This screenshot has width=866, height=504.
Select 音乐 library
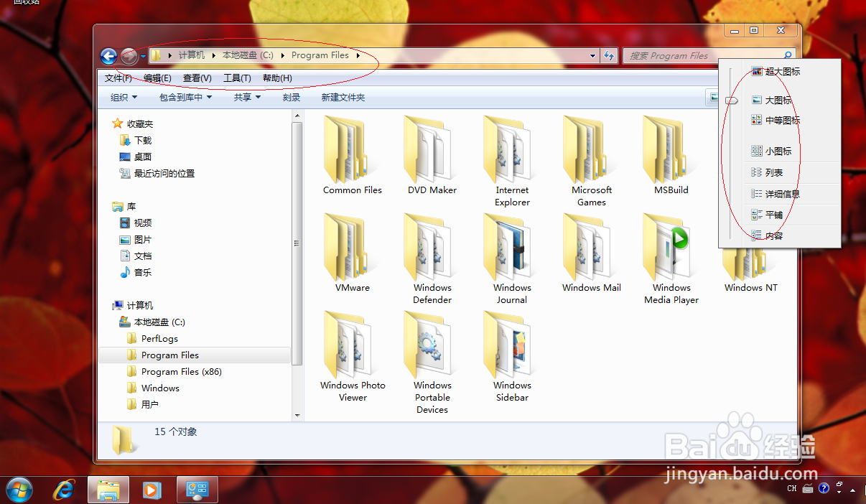143,272
